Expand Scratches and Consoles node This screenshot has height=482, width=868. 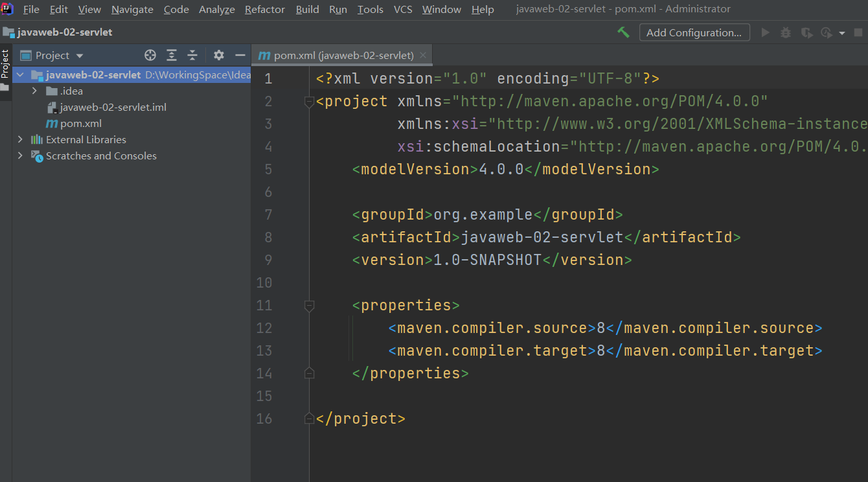20,155
